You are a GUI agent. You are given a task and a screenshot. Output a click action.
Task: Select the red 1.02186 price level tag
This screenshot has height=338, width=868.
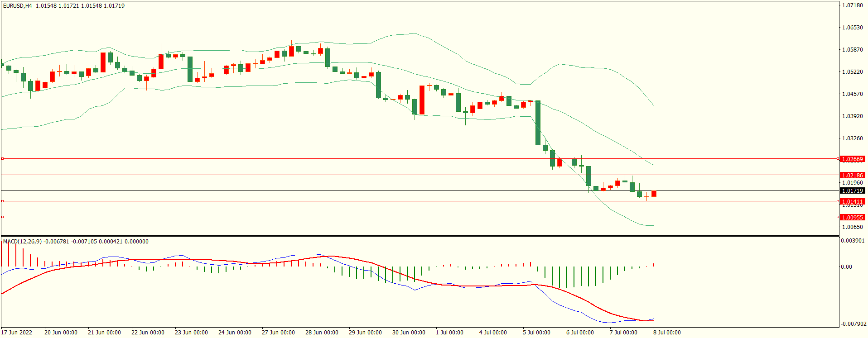point(852,175)
